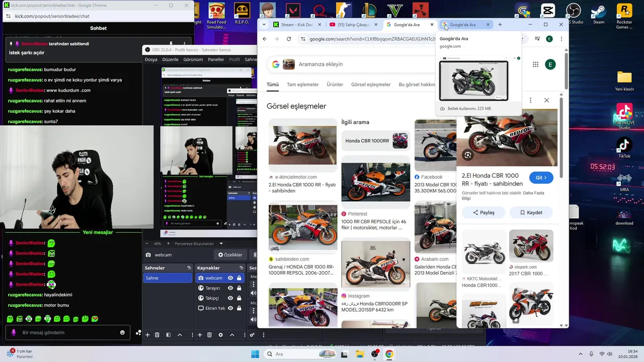This screenshot has height=362, width=644.
Task: Open Özellikler for the webcam source
Action: coord(230,255)
